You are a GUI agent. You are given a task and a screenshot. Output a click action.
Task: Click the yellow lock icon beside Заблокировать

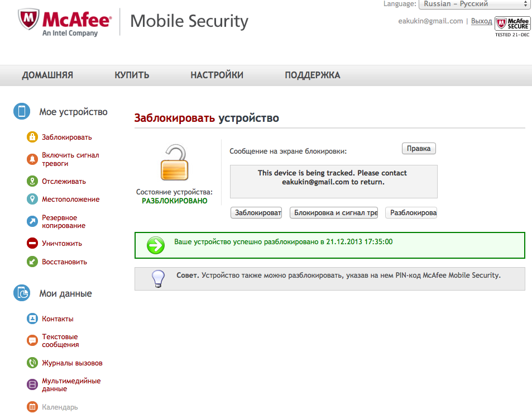point(32,137)
